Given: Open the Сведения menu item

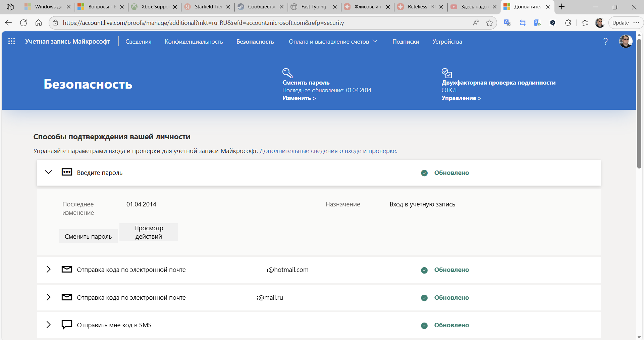Looking at the screenshot, I should tap(139, 42).
